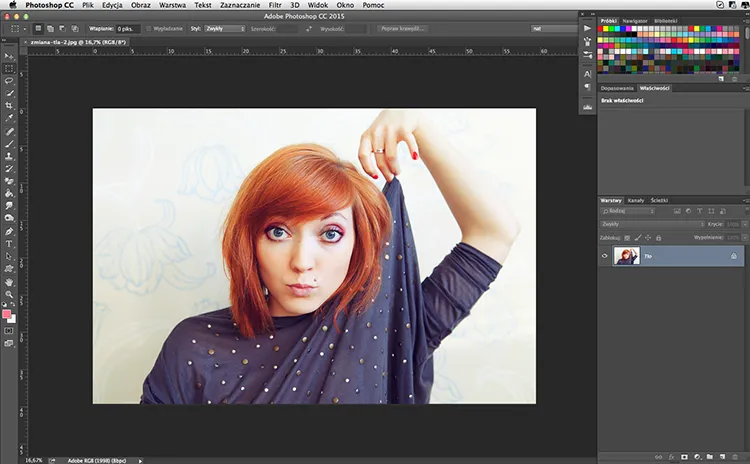750x464 pixels.
Task: Hide the Tło layer with eye icon
Action: pyautogui.click(x=605, y=256)
